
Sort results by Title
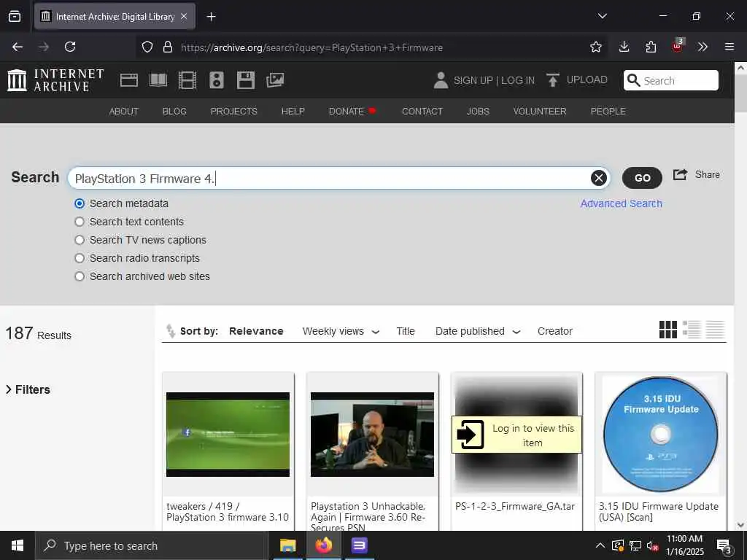click(x=406, y=331)
